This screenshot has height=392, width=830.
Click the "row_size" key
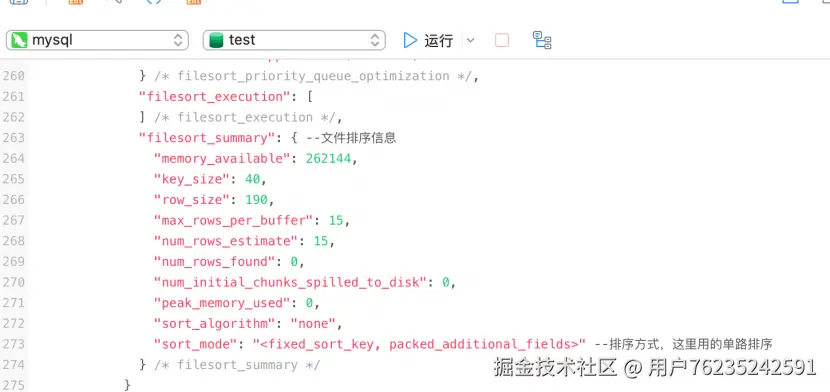(x=192, y=200)
